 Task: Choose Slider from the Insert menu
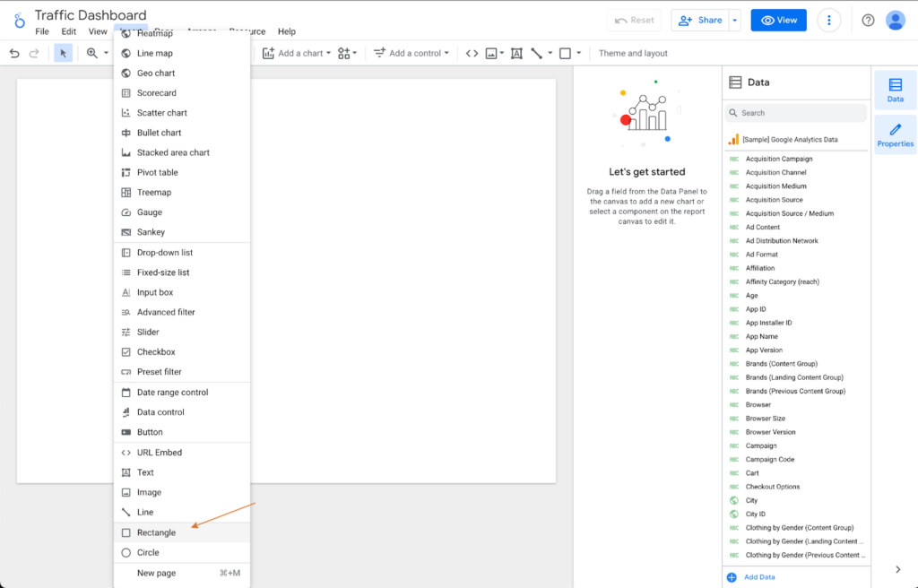coord(182,332)
